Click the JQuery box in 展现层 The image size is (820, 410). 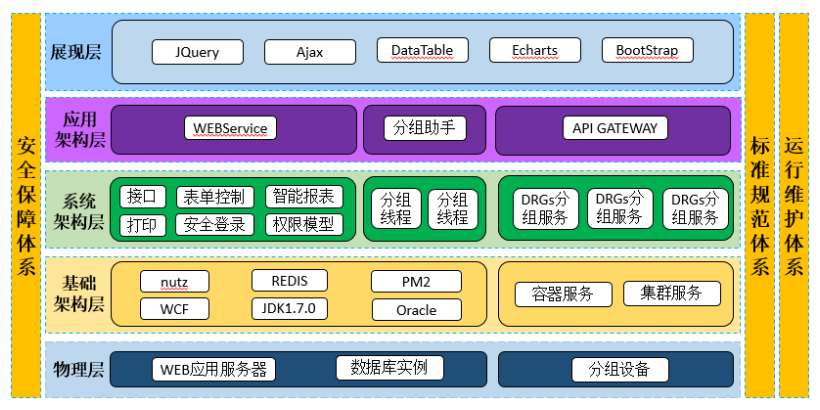pyautogui.click(x=198, y=52)
